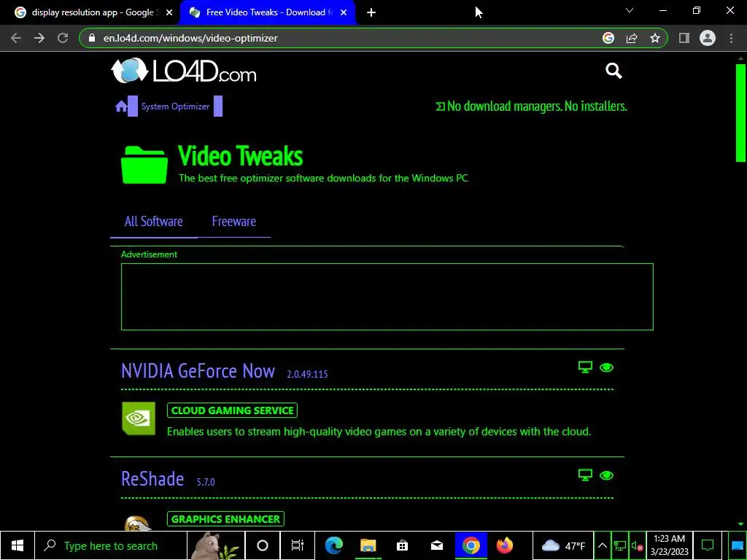Go back with the browser back arrow
The height and width of the screenshot is (560, 747).
16,38
